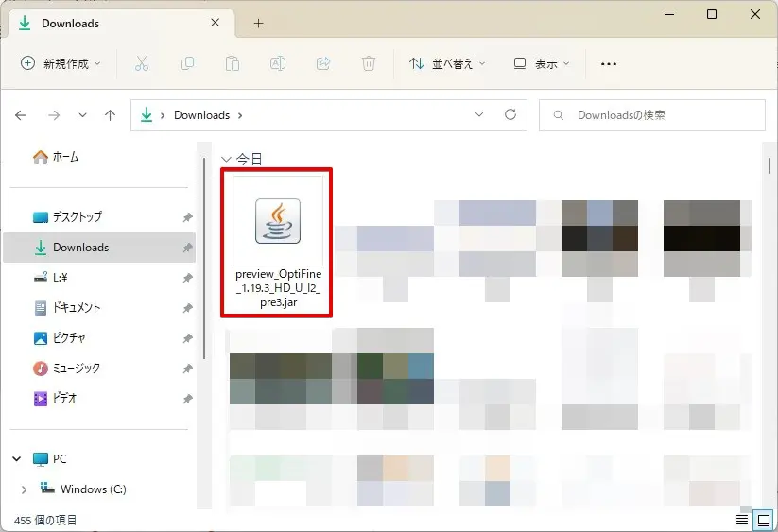
Task: Switch to large thumbnails view
Action: 763,521
